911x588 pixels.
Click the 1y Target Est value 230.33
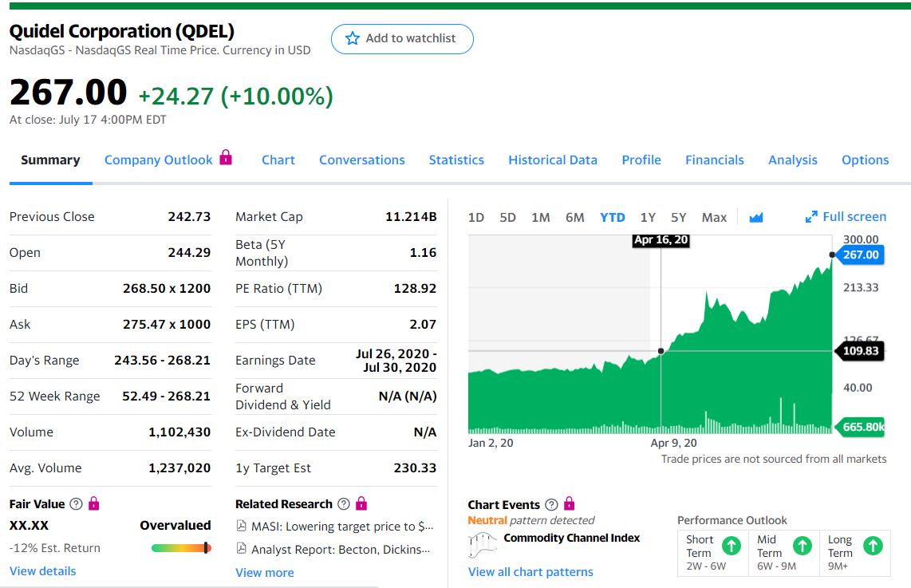[x=415, y=468]
